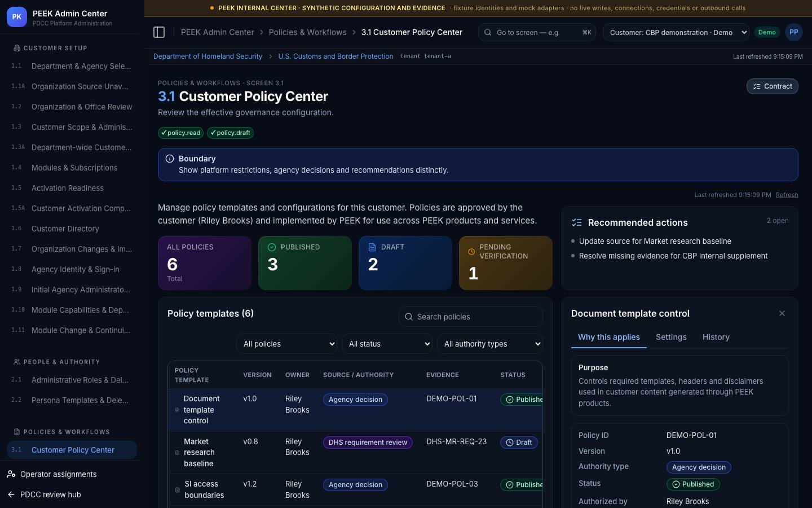Switch to the History tab
Viewport: 812px width, 508px height.
(716, 337)
